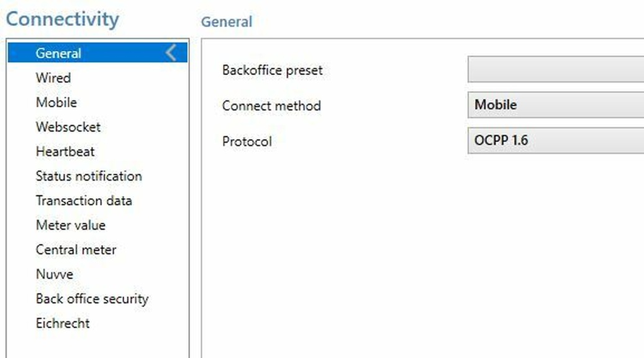Open the Wired settings section

53,78
